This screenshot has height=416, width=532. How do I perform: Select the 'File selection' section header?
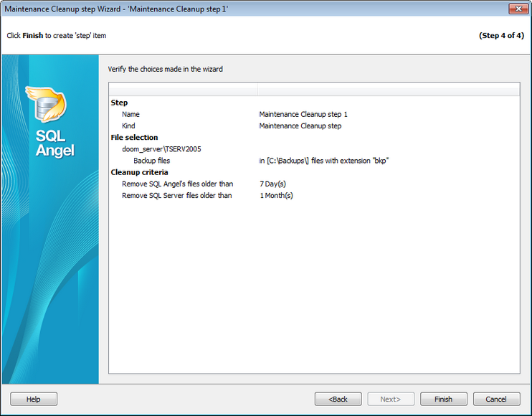[x=134, y=138]
